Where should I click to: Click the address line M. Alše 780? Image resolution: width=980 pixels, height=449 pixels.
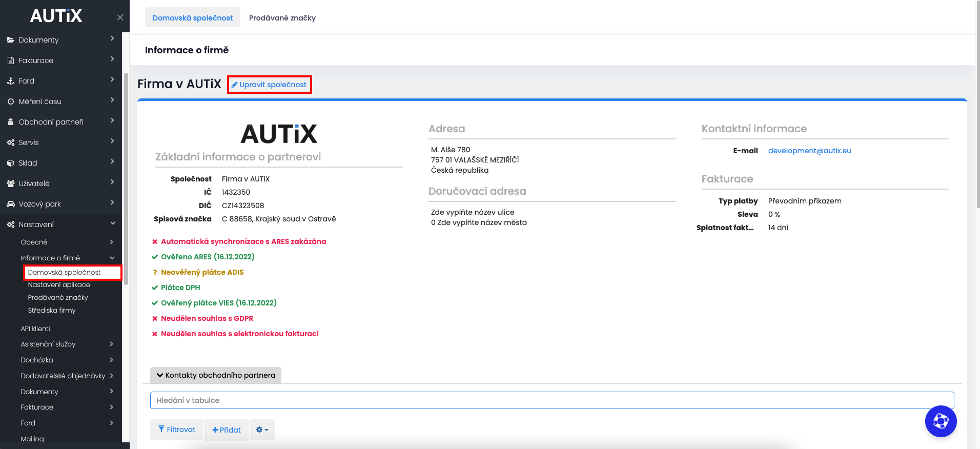point(451,150)
